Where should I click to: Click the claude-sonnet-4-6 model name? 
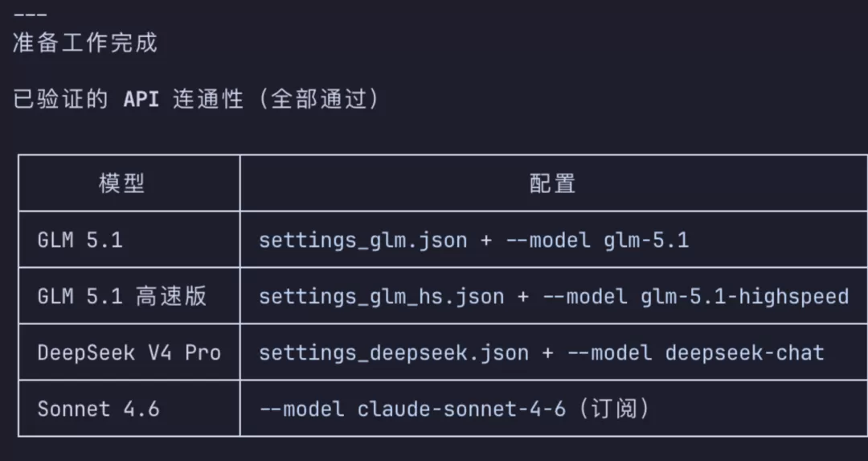point(461,409)
